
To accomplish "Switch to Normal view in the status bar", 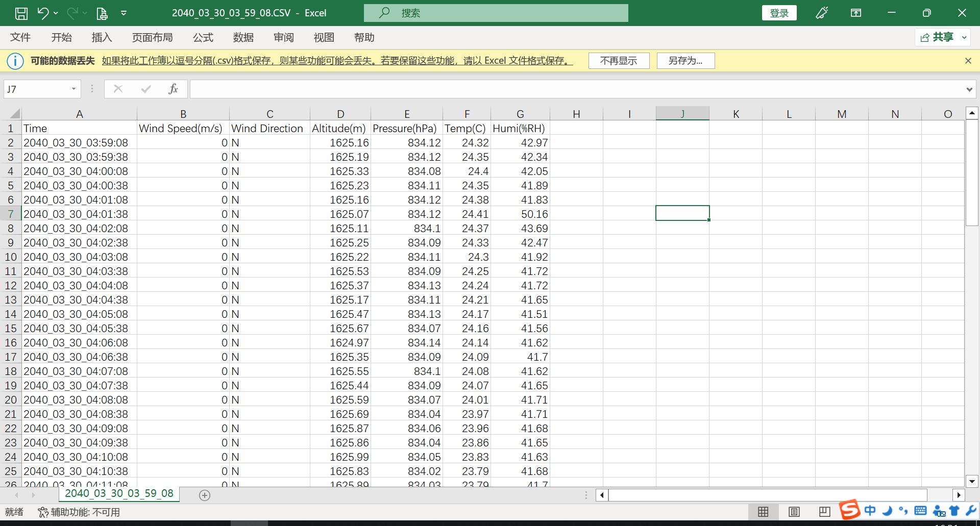I will [763, 512].
